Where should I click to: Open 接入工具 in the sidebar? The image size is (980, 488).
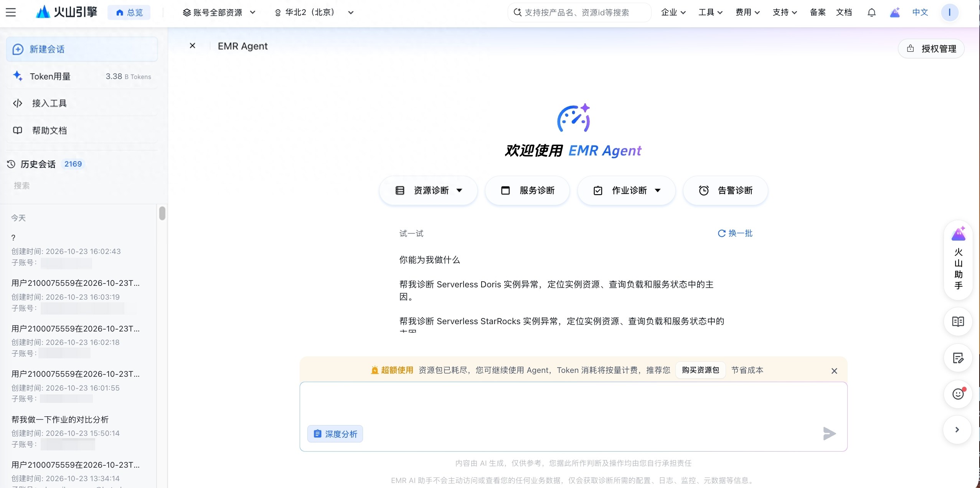point(82,103)
